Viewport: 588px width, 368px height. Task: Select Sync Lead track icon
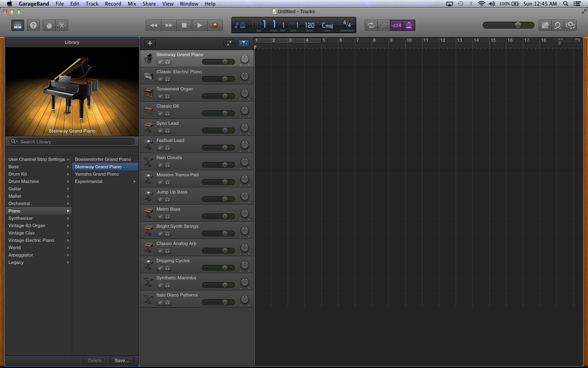click(148, 127)
